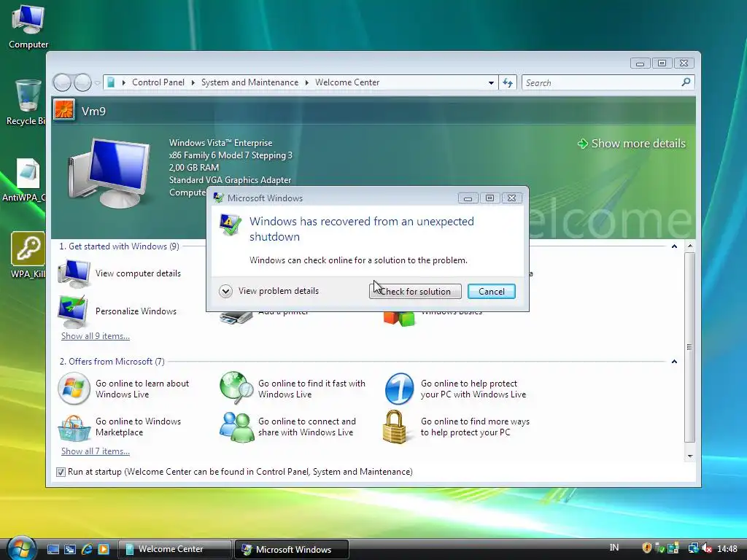This screenshot has height=560, width=747.
Task: Click the large computer image in header
Action: pos(109,172)
